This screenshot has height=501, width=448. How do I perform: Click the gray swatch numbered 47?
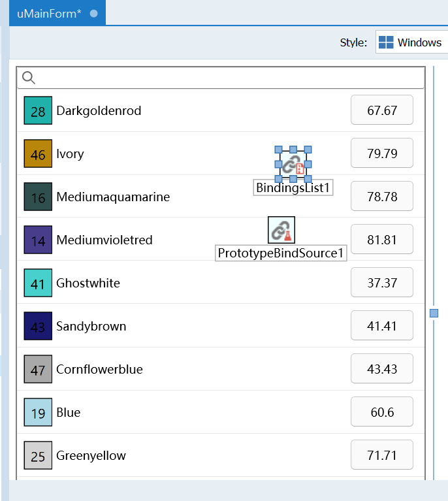pos(38,369)
